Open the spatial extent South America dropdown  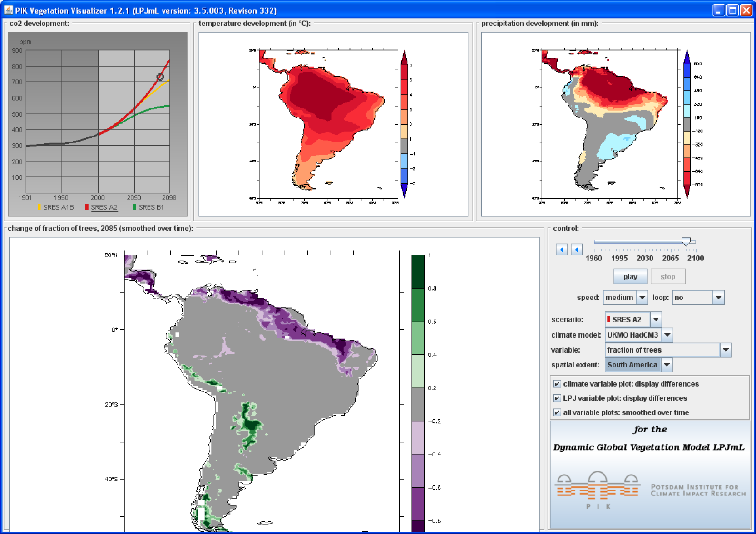667,365
